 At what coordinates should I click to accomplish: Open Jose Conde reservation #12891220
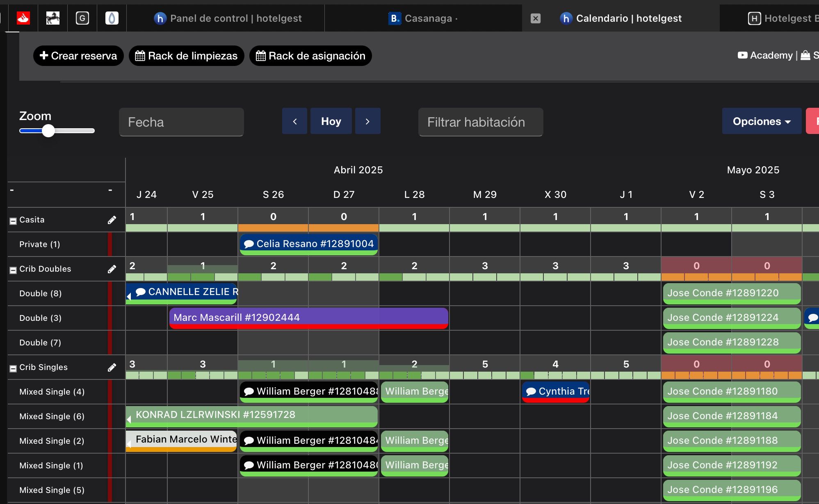(732, 293)
